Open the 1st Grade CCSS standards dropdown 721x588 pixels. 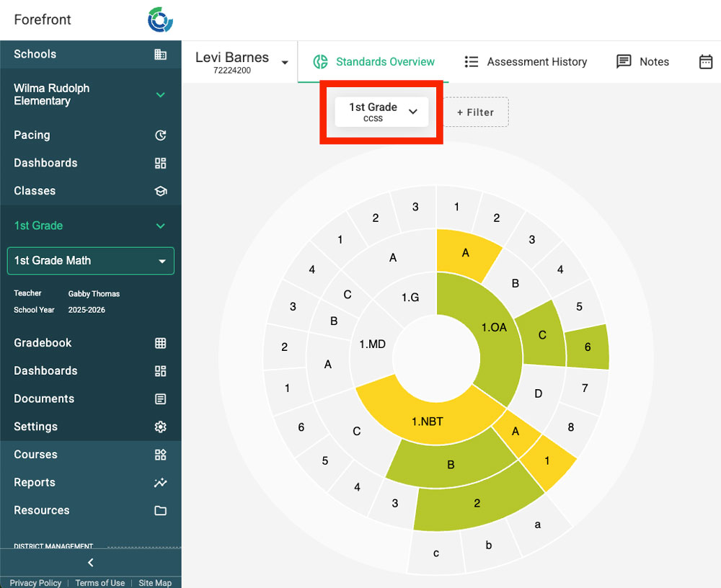click(x=381, y=112)
